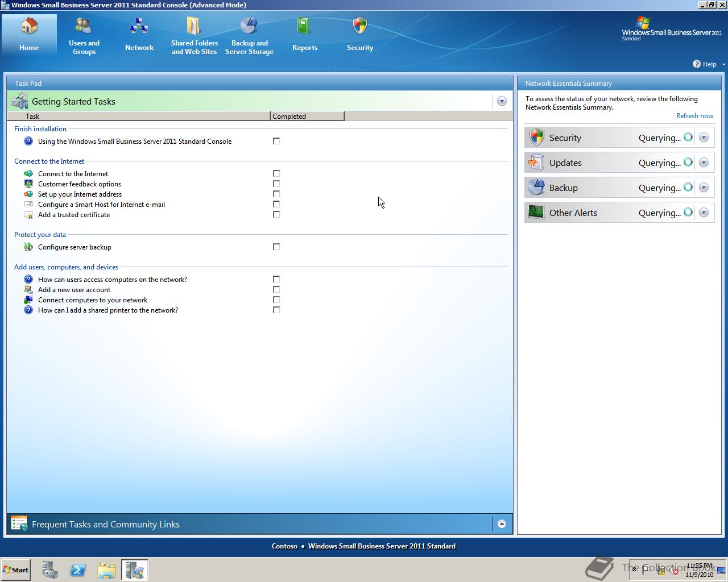Open the Home tab
Screen dimensions: 728x582
click(x=29, y=35)
